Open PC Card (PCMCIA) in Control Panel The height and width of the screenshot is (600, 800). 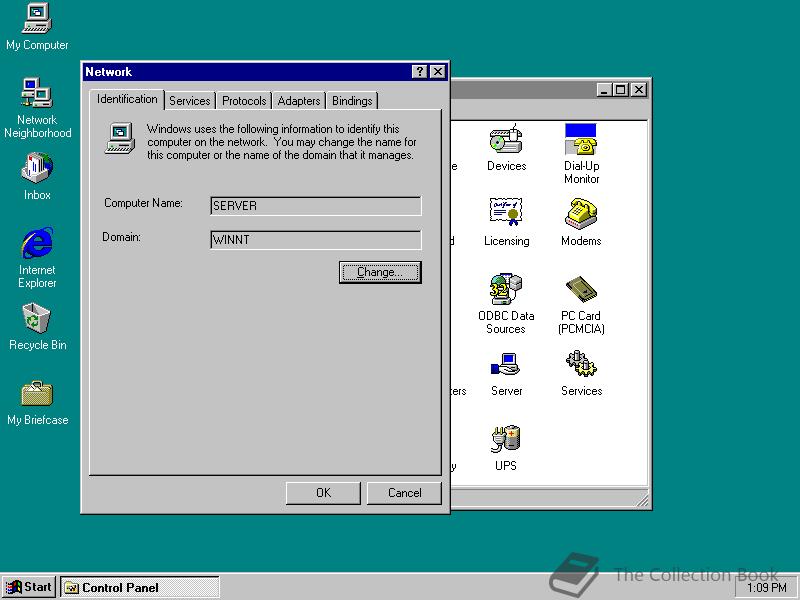click(x=581, y=304)
